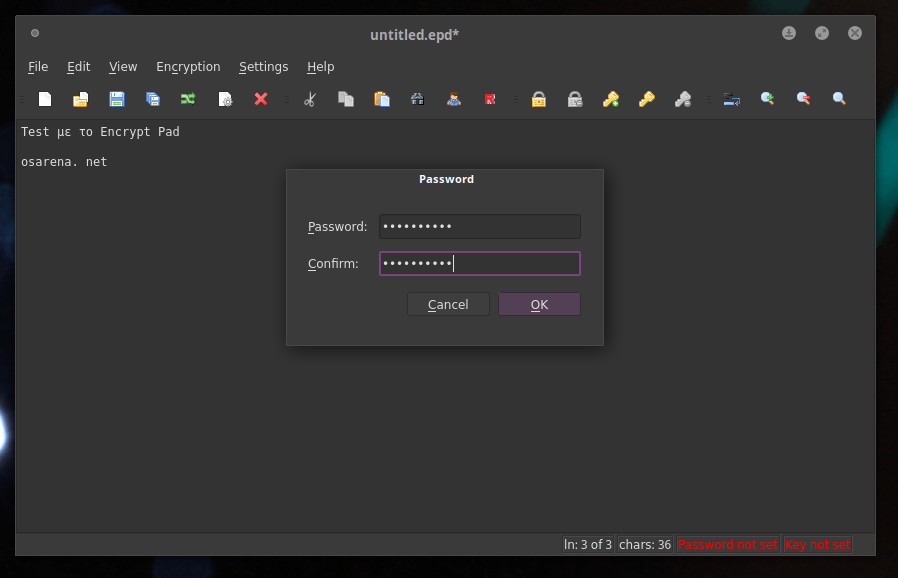Zoom in with magnifier plus icon

point(767,99)
